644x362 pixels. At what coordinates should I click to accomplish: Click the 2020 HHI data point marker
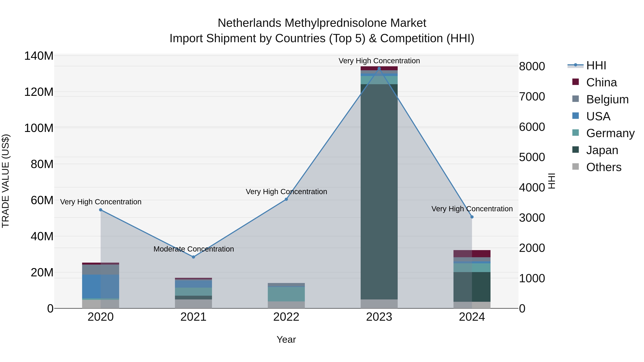(x=101, y=210)
